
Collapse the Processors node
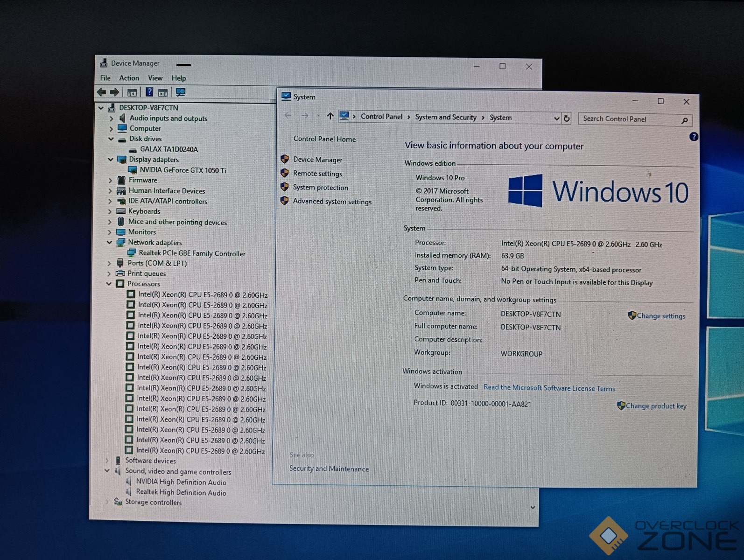pos(109,284)
